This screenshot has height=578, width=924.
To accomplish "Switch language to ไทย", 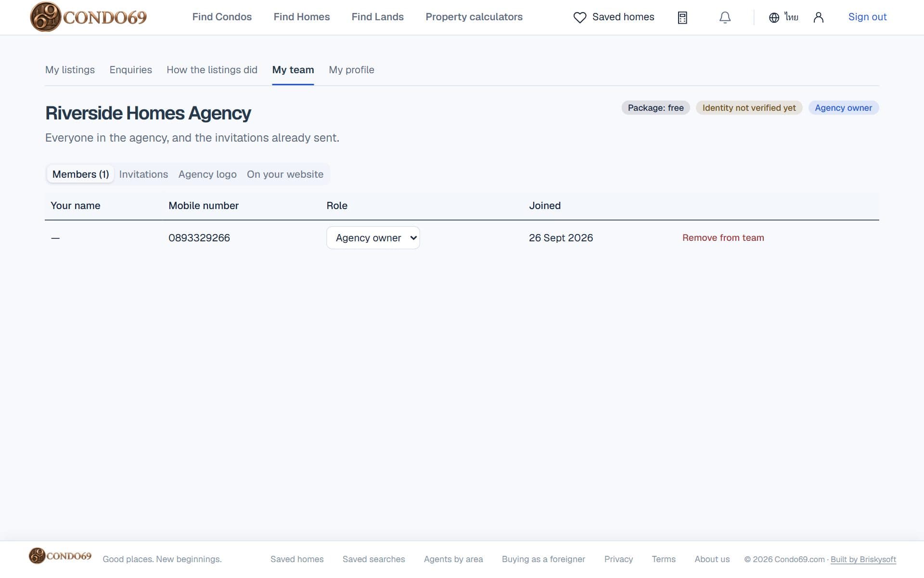I will 791,17.
